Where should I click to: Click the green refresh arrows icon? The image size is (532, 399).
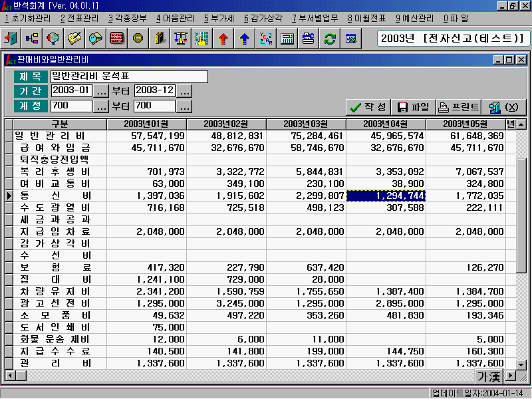(x=329, y=39)
